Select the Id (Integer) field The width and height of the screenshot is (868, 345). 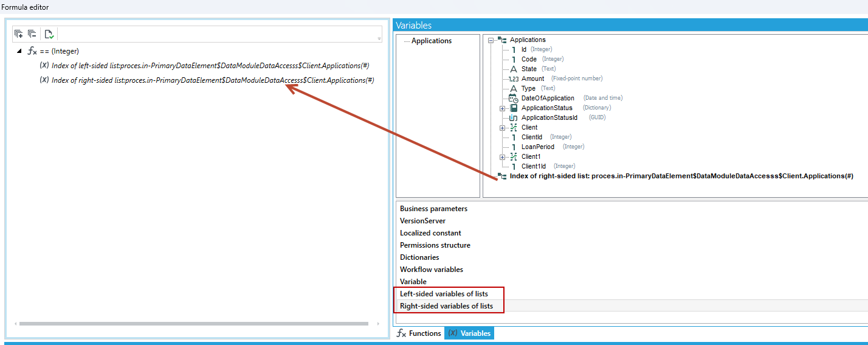pos(536,49)
